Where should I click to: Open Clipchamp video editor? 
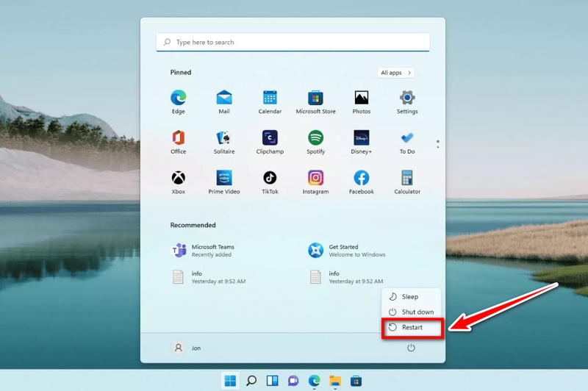coord(270,142)
